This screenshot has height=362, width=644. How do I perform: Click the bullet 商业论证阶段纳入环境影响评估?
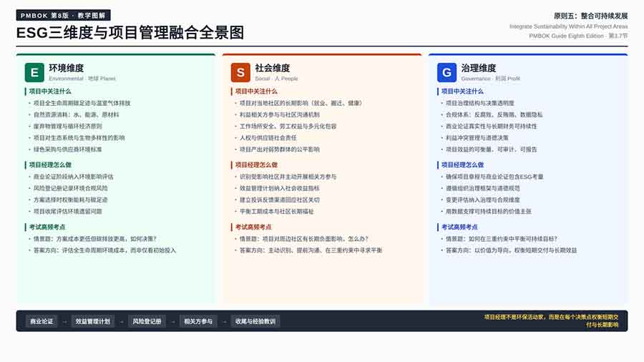pos(74,177)
